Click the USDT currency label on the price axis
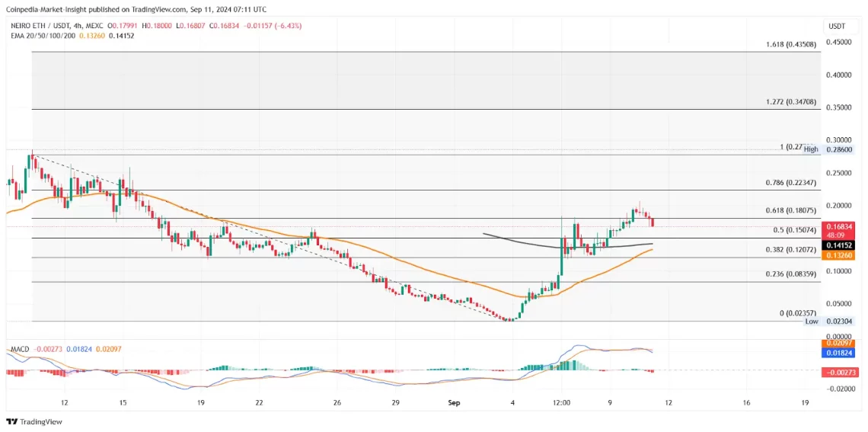The width and height of the screenshot is (868, 432). [x=836, y=26]
